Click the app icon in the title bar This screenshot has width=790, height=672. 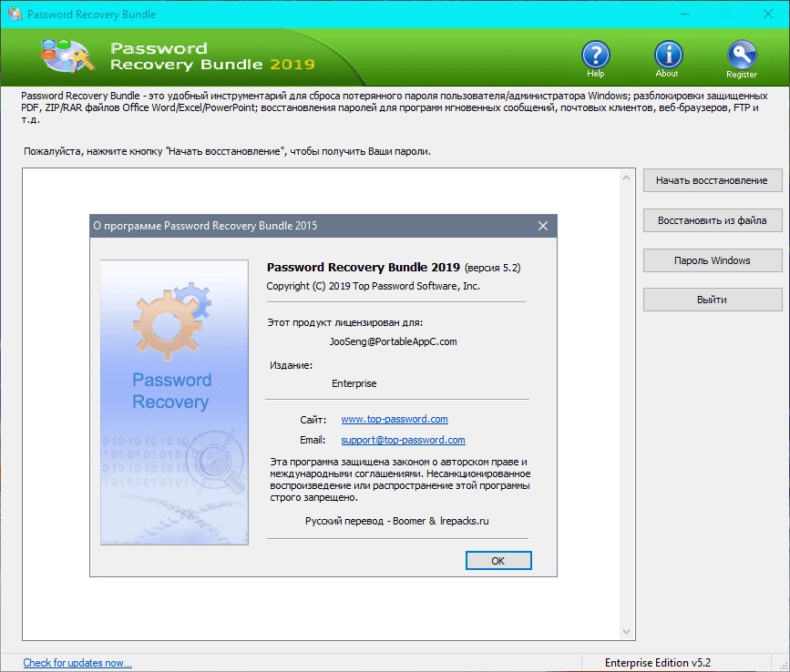coord(15,14)
